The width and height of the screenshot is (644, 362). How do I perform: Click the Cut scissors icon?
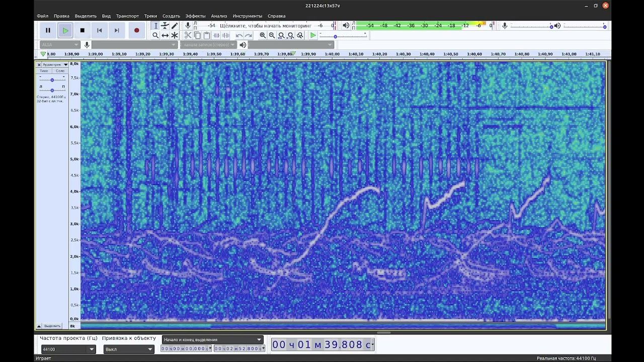pos(188,35)
